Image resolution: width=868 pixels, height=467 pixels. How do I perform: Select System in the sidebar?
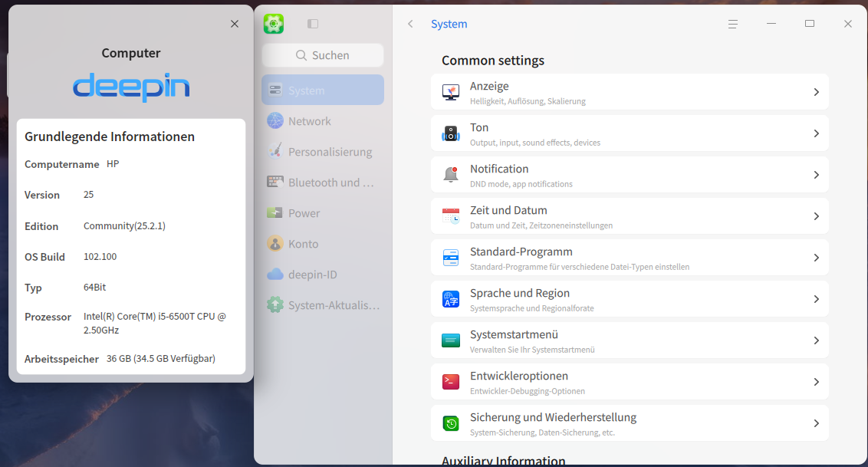[323, 90]
